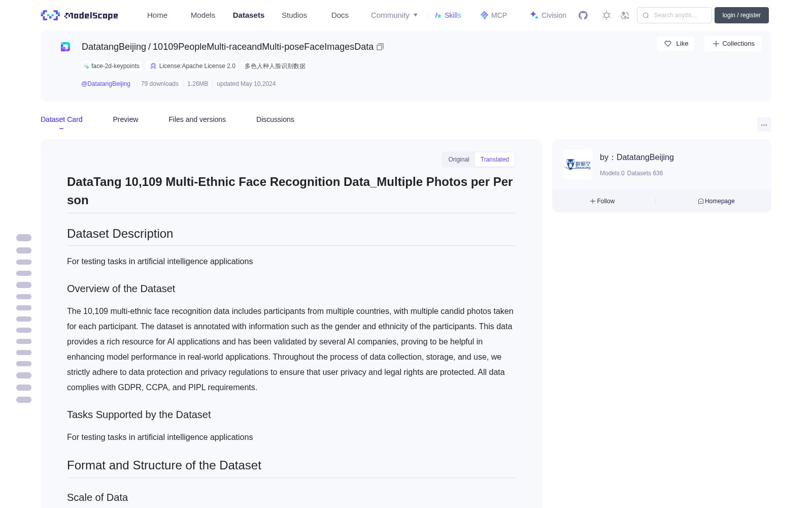
Task: Click the login / register button
Action: [741, 15]
